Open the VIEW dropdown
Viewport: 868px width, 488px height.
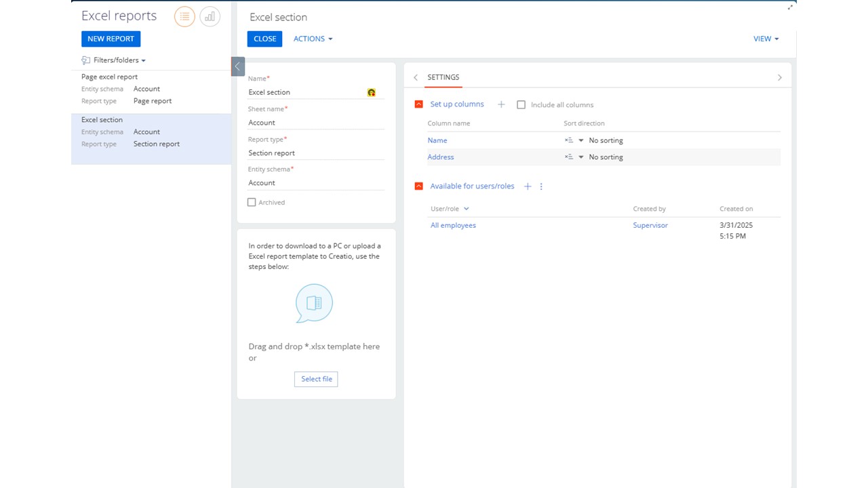(x=765, y=39)
